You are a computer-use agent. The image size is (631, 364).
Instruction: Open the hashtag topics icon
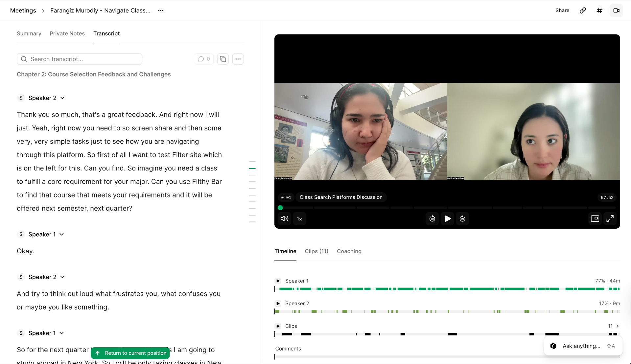[x=599, y=11]
